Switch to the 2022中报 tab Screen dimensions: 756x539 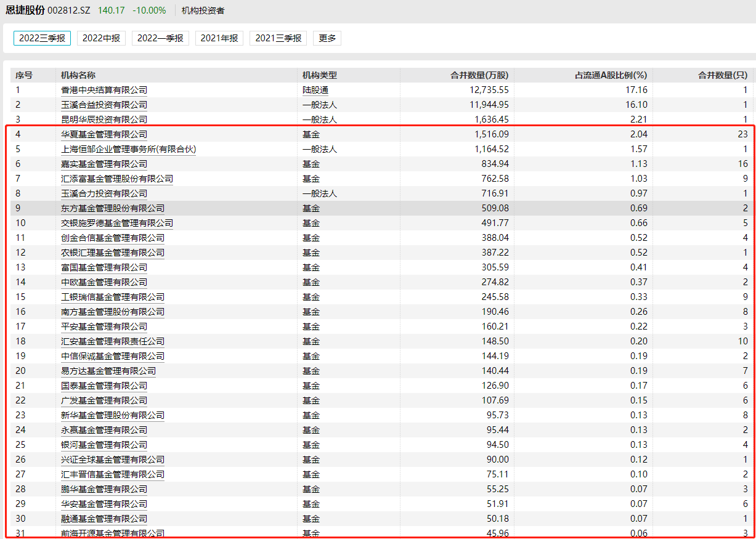pos(101,38)
